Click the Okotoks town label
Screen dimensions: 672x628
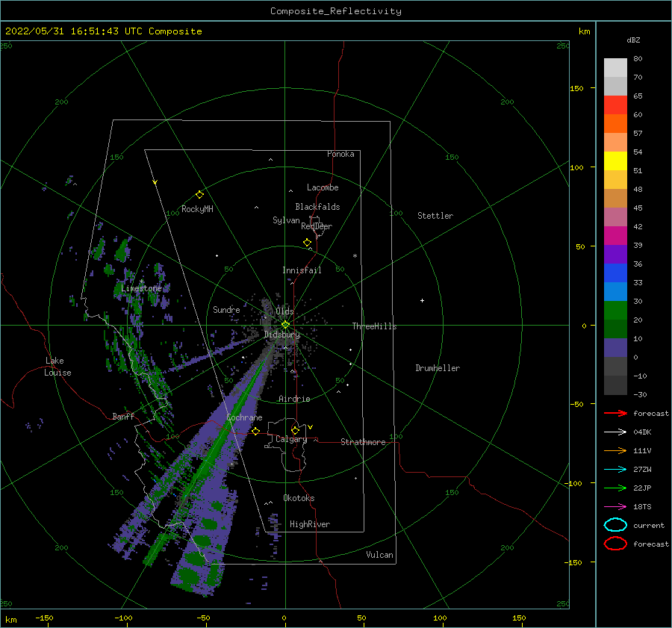coord(299,498)
